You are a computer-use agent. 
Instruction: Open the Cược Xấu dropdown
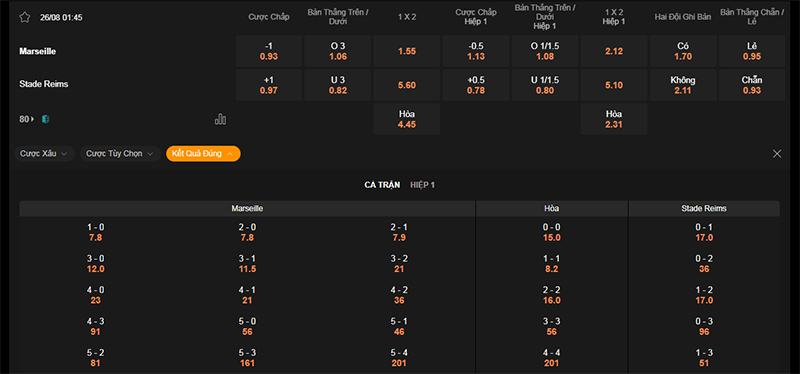pos(44,154)
